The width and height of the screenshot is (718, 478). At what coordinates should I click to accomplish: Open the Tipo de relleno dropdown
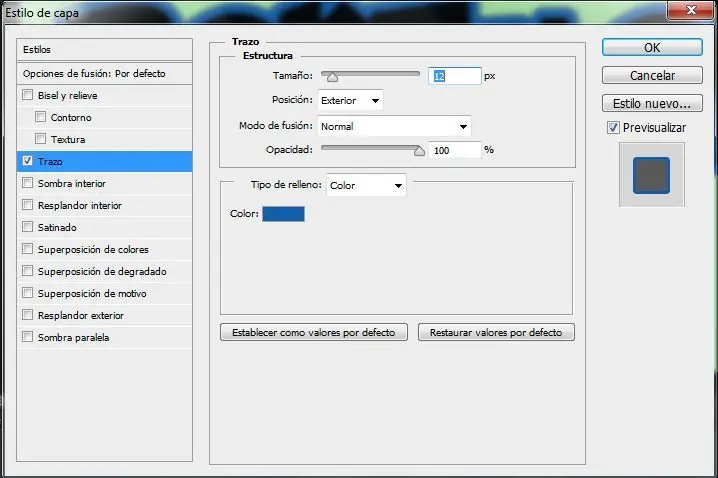pos(366,185)
